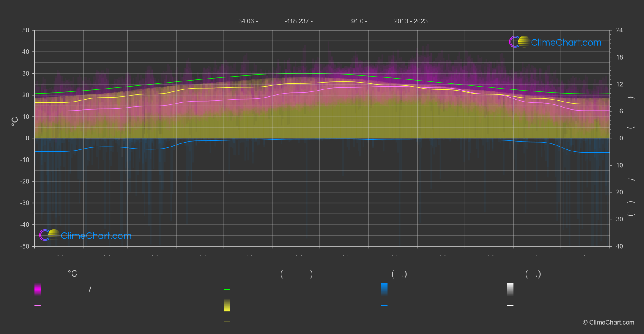Click the latitude value 34.06
This screenshot has height=334, width=644.
coord(246,21)
